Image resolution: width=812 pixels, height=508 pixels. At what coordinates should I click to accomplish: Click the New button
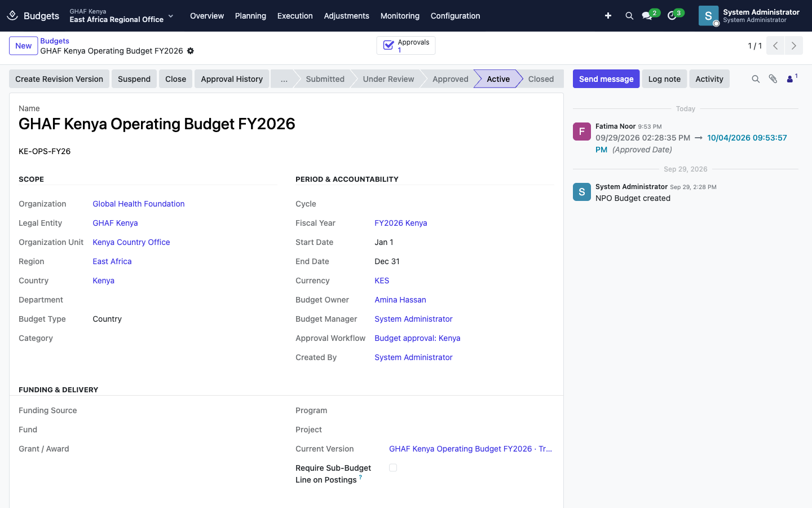click(x=24, y=46)
